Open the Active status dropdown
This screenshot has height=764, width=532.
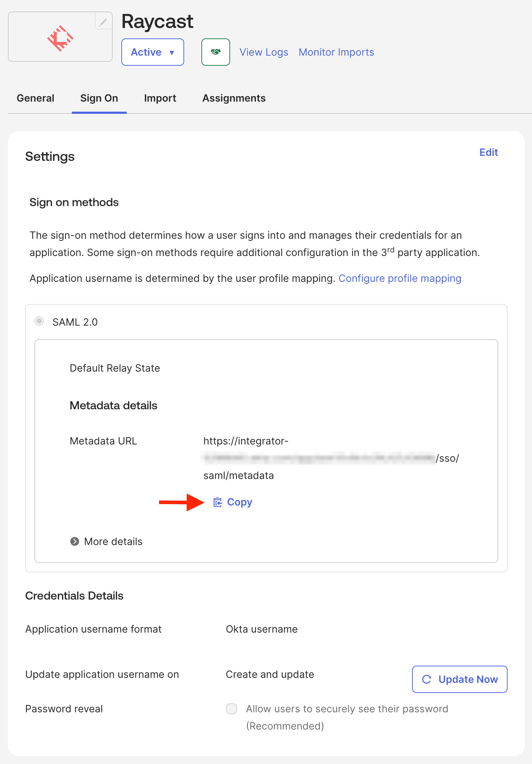coord(152,52)
